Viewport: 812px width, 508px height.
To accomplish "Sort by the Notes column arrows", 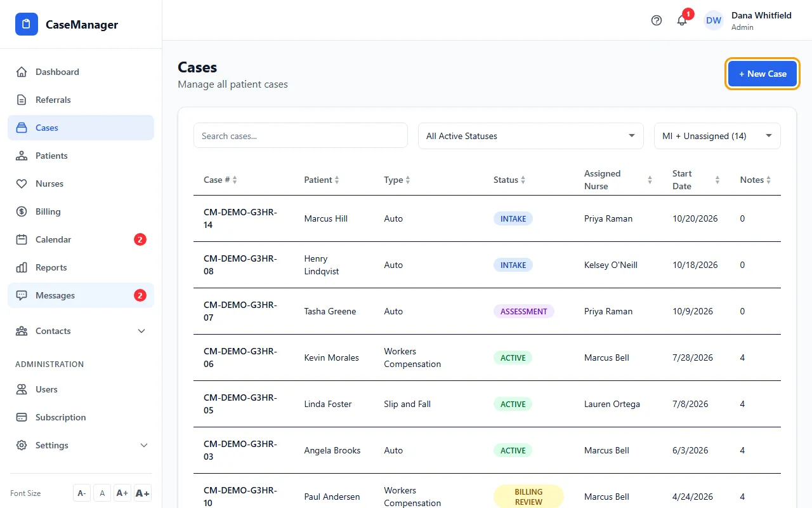I will click(768, 180).
